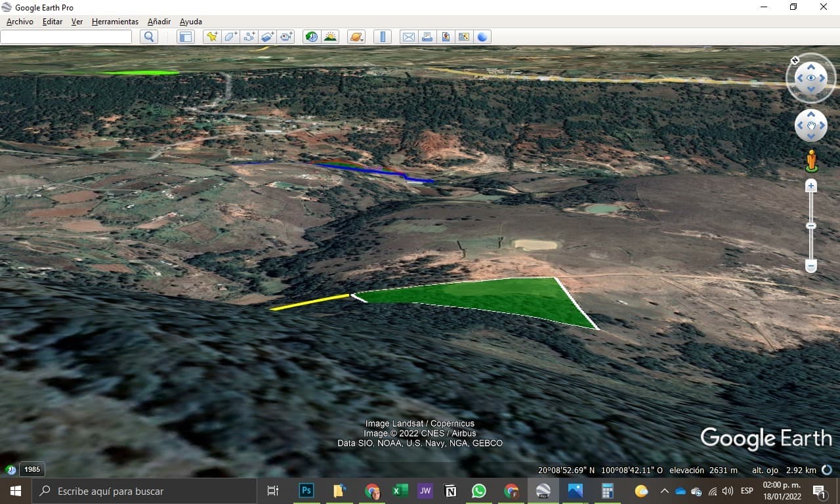Click look-left arrow on eye joystick
Screen dimensions: 840x504
pyautogui.click(x=799, y=78)
